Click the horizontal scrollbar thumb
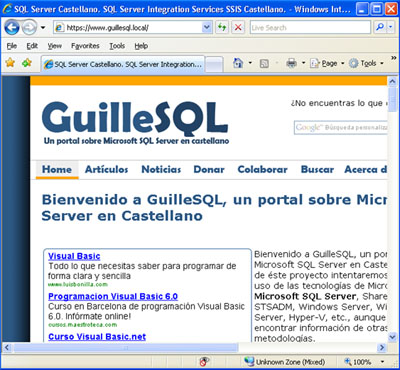Image resolution: width=400 pixels, height=370 pixels. (x=126, y=348)
